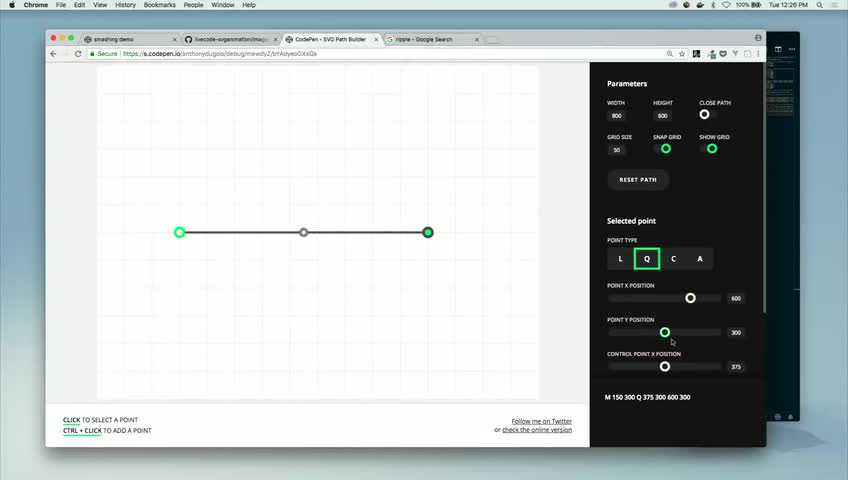Close the ripple Google Search tab
Viewport: 848px width, 480px height.
[476, 39]
